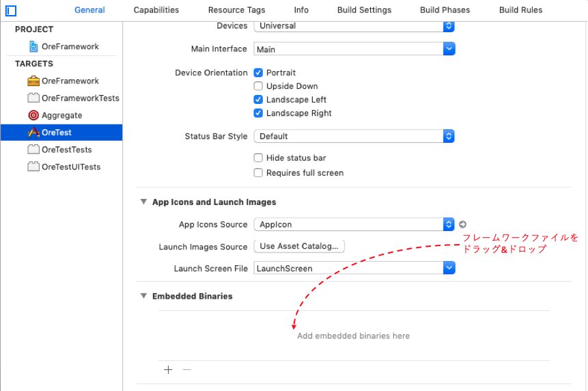The image size is (588, 391).
Task: Switch to the Build Settings tab
Action: [364, 10]
